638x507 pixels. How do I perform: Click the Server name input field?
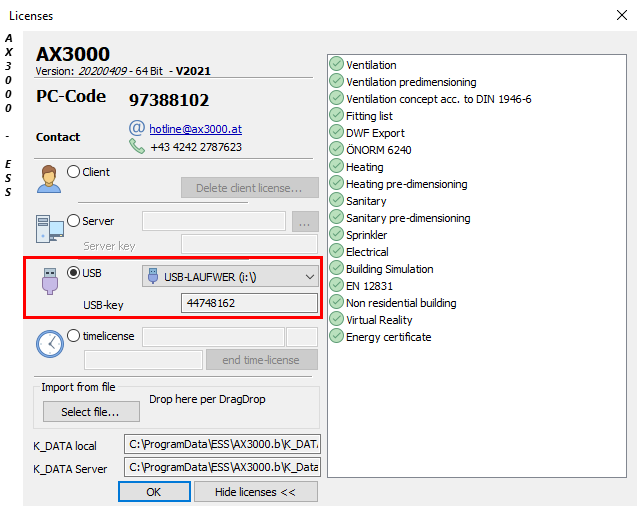(x=214, y=221)
